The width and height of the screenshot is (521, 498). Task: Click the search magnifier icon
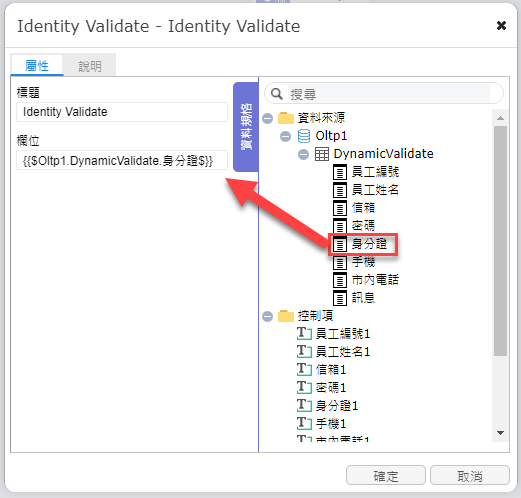point(277,94)
